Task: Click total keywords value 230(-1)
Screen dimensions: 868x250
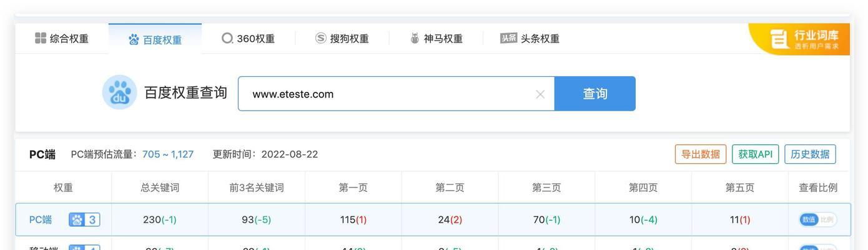Action: click(160, 219)
